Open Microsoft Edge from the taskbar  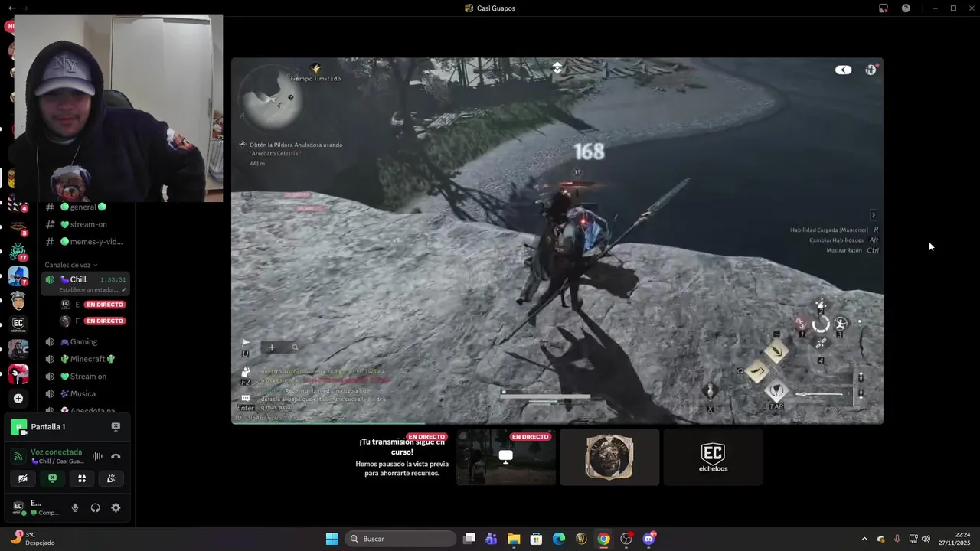559,539
